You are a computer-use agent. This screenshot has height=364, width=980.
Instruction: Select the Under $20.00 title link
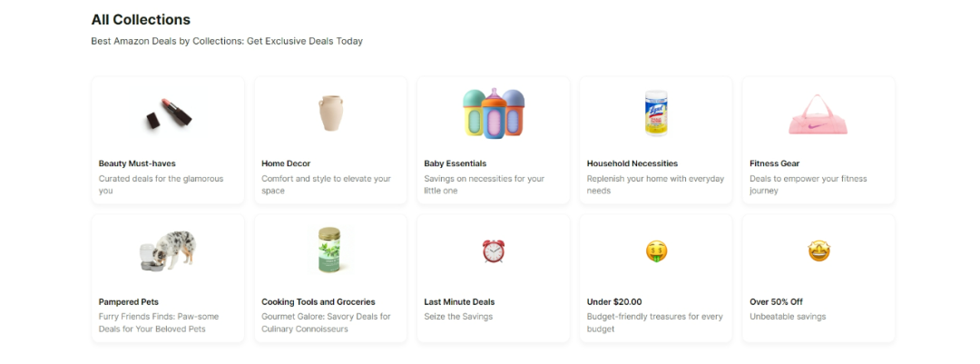click(614, 301)
